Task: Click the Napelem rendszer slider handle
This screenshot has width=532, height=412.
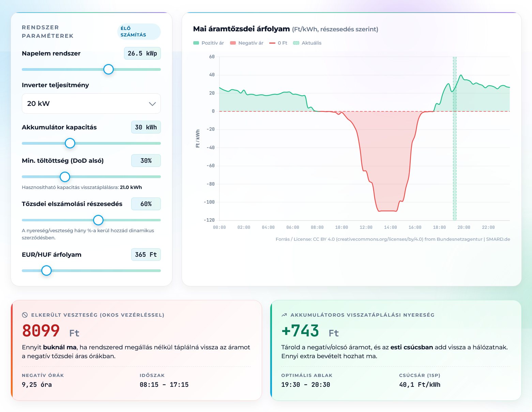Action: [108, 69]
